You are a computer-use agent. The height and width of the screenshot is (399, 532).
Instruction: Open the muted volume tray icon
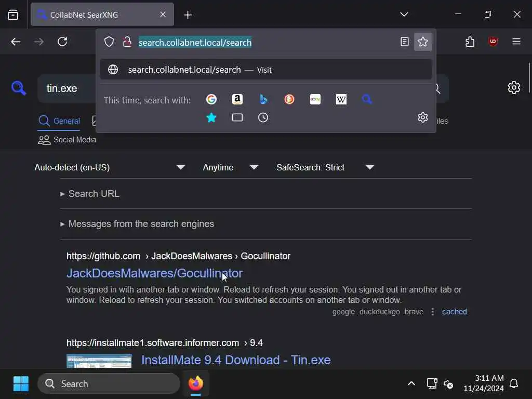448,384
